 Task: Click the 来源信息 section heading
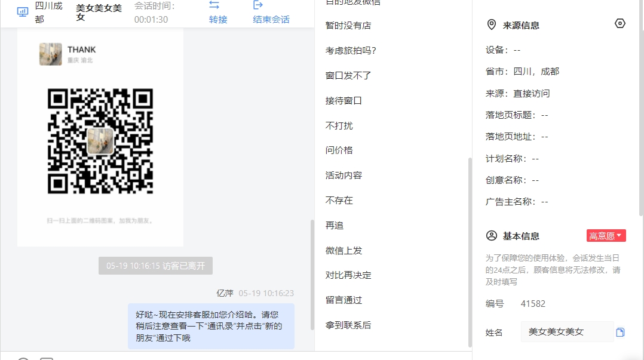point(521,26)
